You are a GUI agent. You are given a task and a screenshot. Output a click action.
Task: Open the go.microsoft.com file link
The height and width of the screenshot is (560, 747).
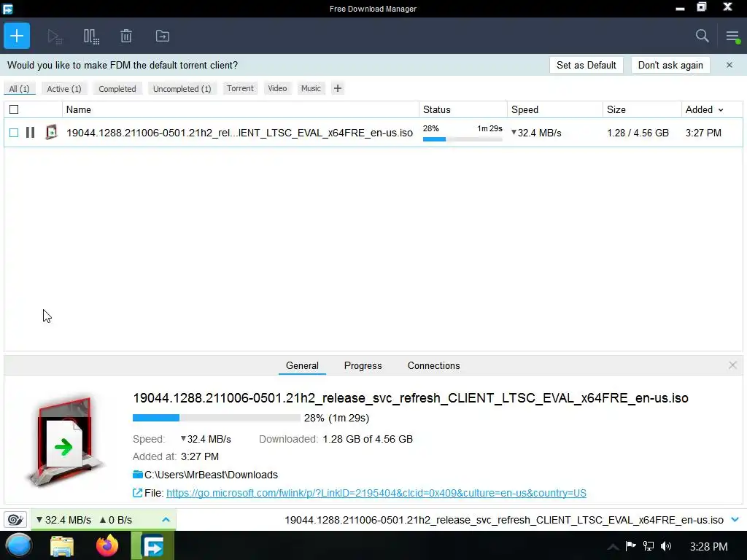376,493
